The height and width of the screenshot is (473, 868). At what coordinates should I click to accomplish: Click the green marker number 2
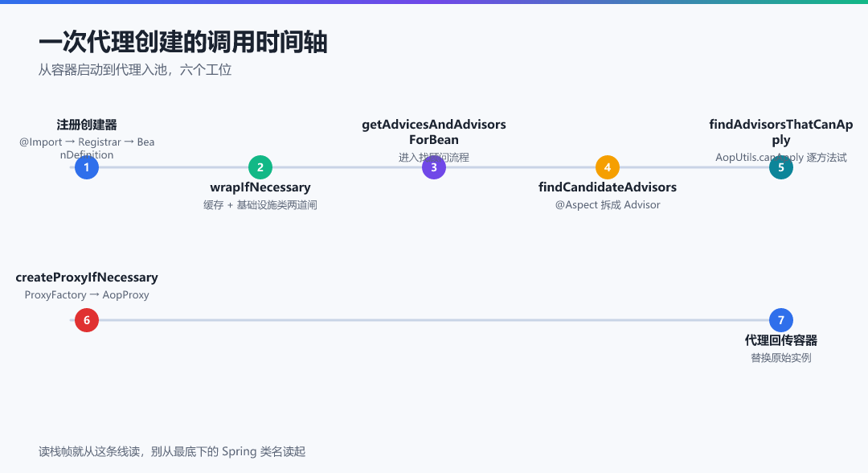[x=260, y=167]
